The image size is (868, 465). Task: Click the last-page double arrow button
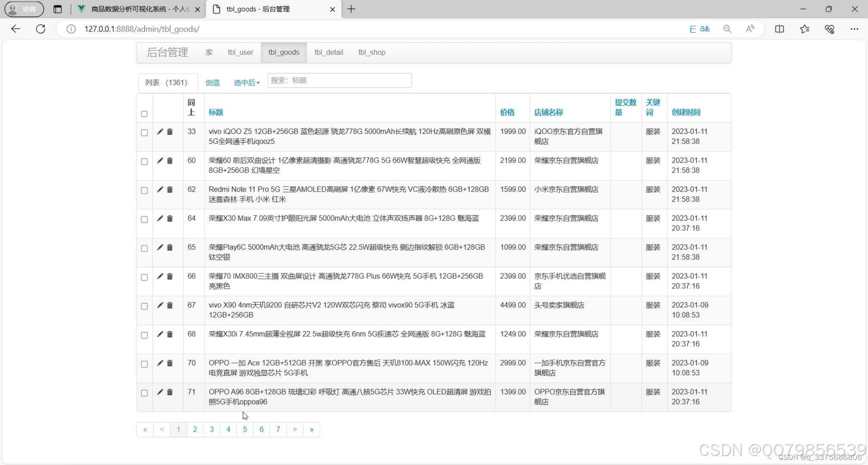coord(311,429)
